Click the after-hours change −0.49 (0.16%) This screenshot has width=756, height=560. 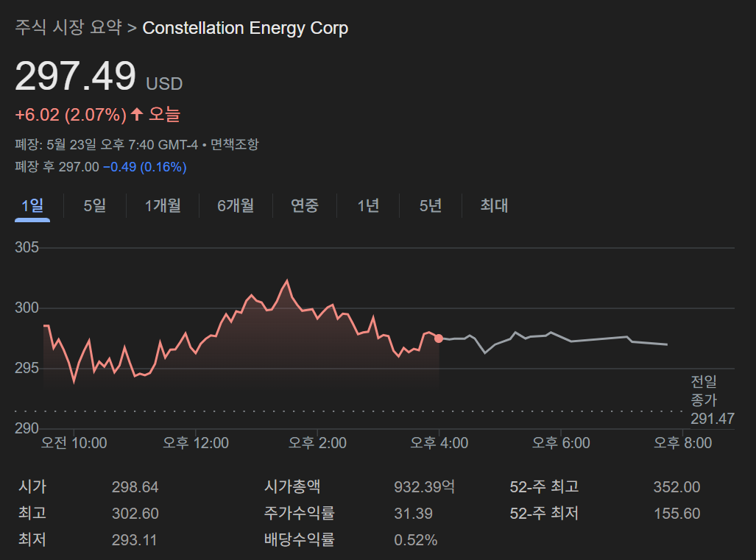(x=144, y=167)
